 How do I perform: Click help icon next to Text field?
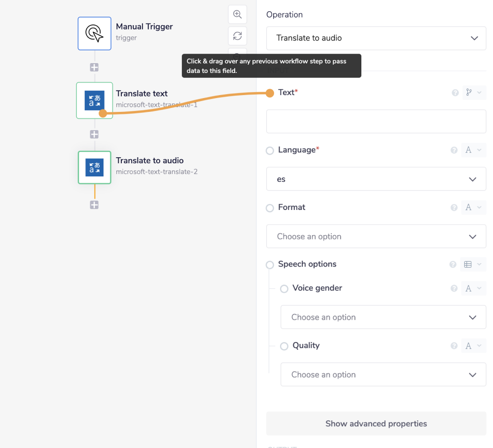pos(455,93)
